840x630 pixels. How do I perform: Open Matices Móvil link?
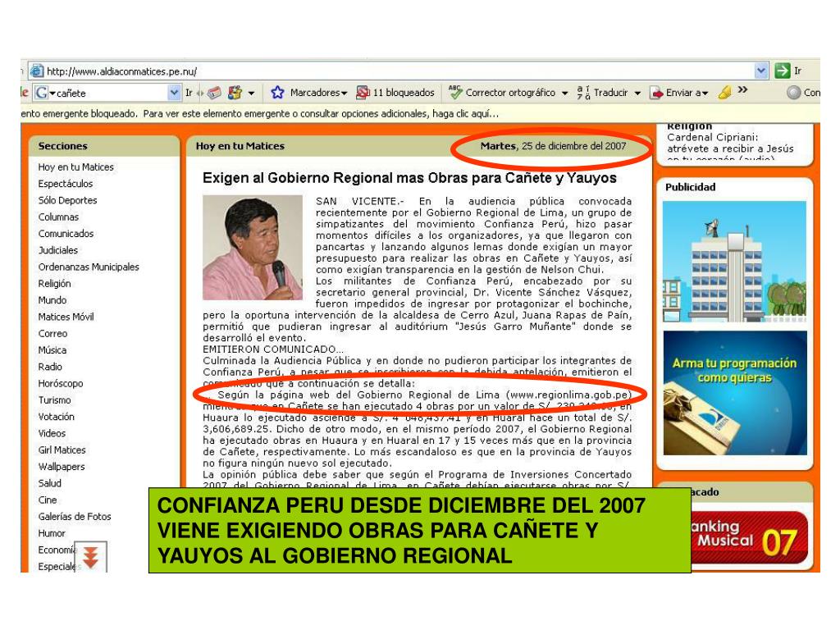[66, 317]
